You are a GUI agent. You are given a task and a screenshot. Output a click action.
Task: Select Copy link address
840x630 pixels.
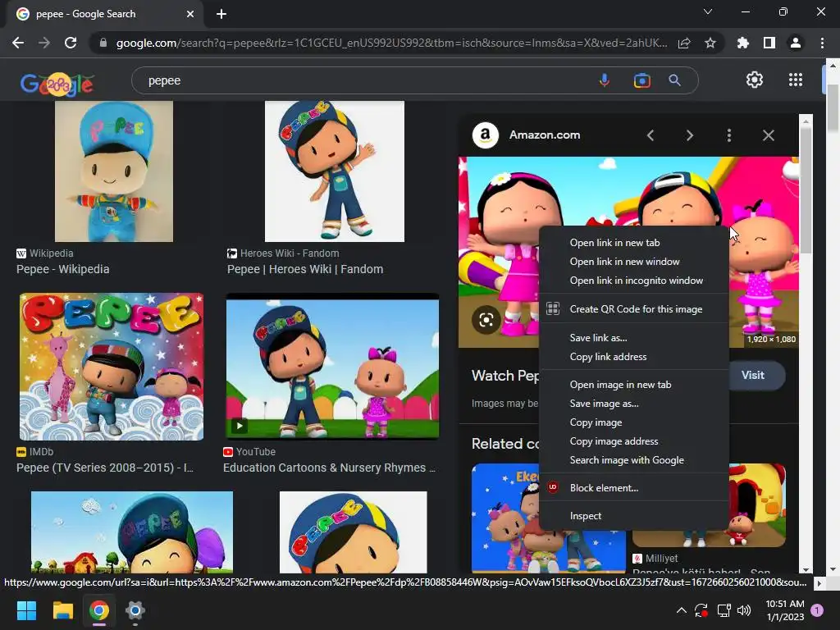click(x=634, y=357)
